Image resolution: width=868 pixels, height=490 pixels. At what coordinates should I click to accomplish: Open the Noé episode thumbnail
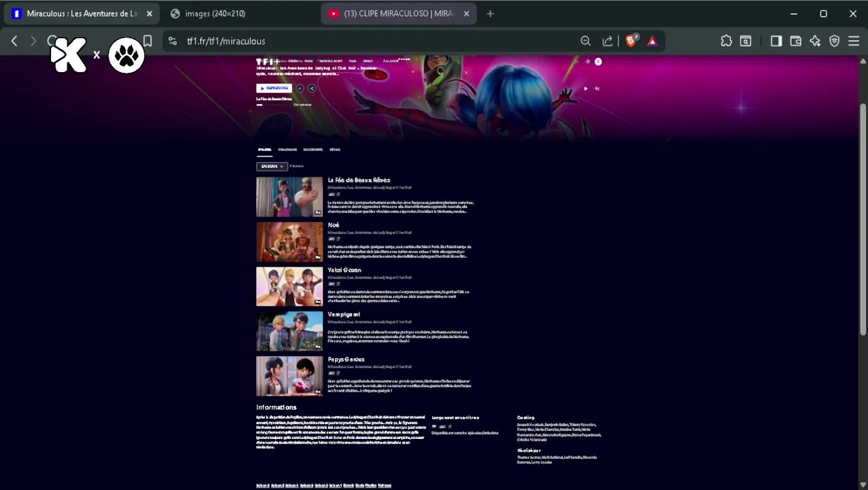tap(289, 242)
